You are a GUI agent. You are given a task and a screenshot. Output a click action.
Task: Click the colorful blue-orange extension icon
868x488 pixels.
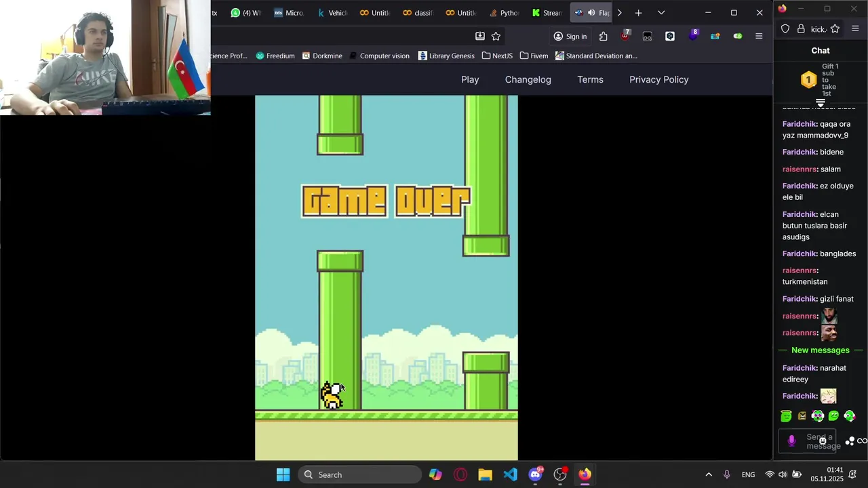[x=715, y=36]
